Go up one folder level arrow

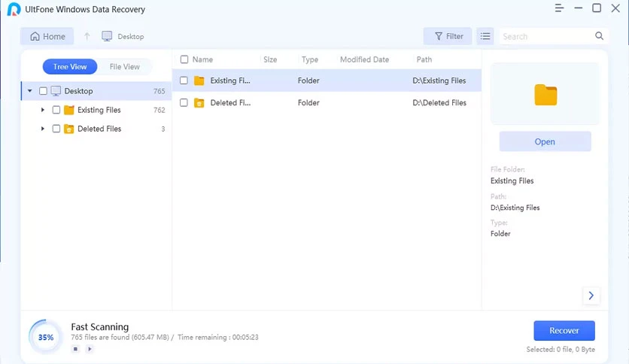(87, 37)
